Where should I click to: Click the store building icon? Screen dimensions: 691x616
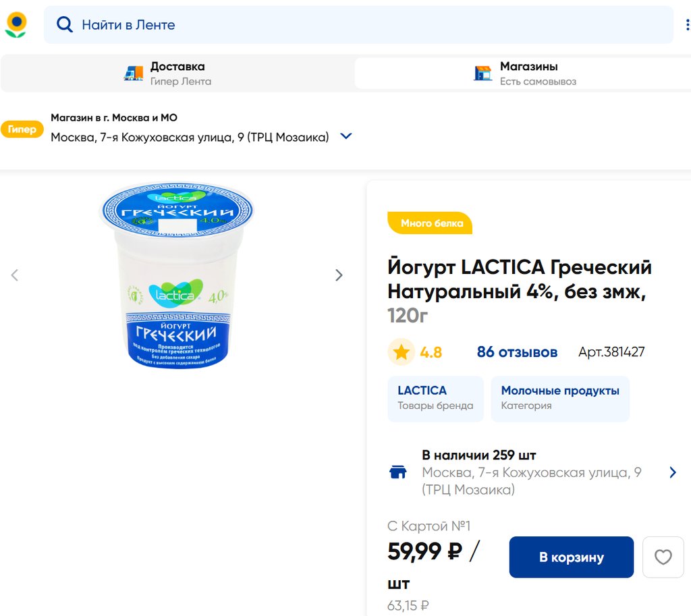(x=482, y=73)
